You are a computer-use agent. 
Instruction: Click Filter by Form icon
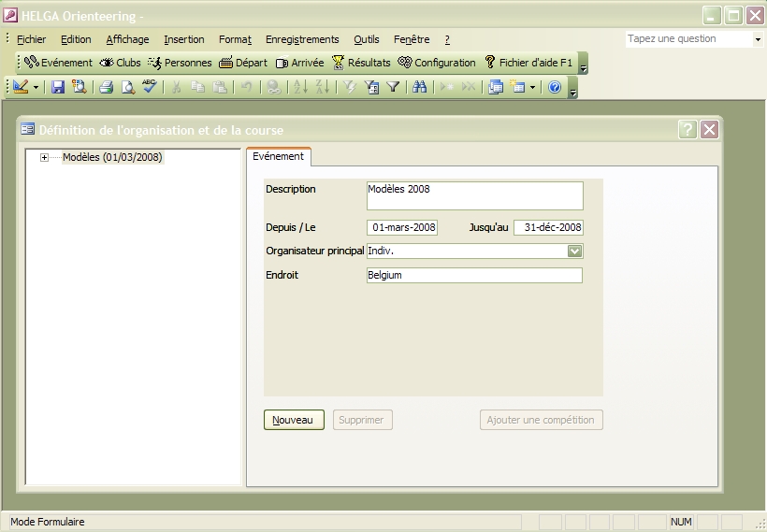[x=371, y=87]
